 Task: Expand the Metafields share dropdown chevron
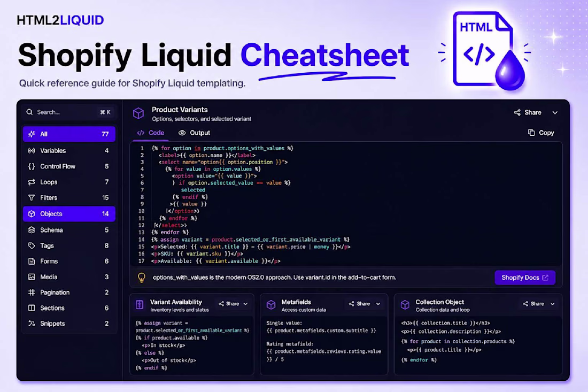(x=378, y=304)
